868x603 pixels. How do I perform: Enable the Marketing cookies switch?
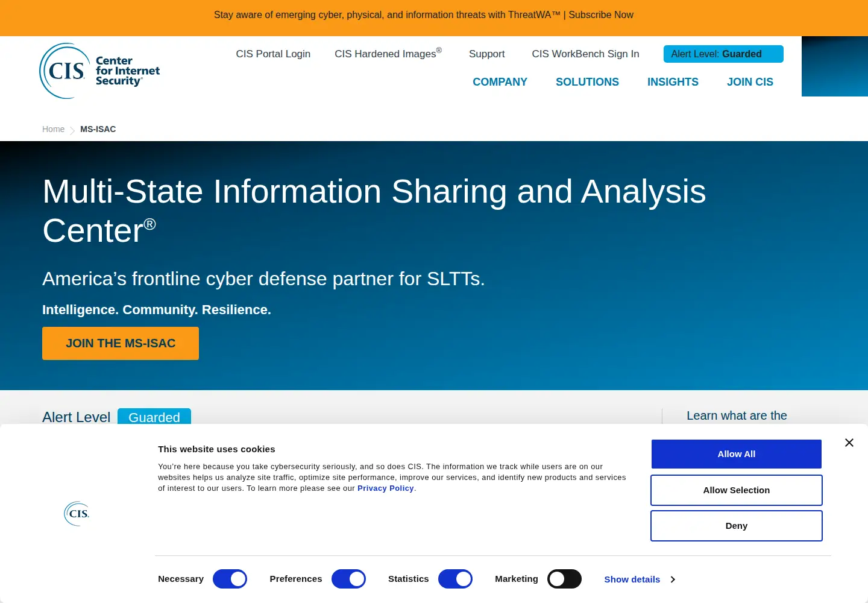click(x=564, y=579)
